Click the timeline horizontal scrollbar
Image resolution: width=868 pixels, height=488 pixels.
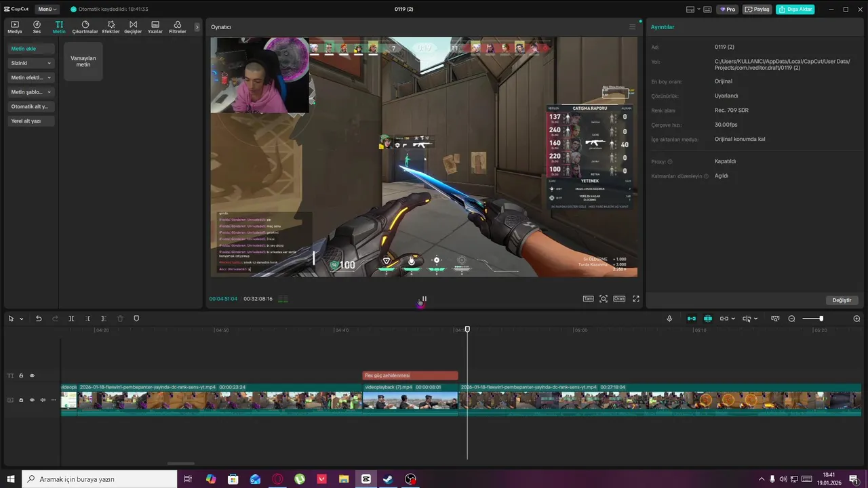pos(180,464)
